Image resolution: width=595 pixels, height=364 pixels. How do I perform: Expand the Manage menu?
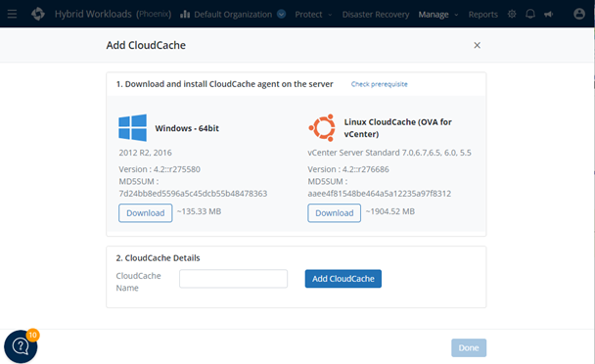[438, 15]
